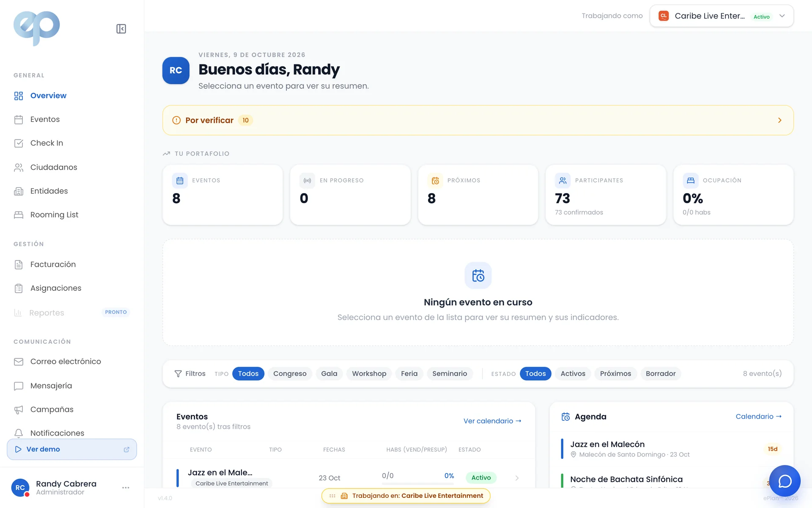Click the Campañas megaphone icon
Image resolution: width=812 pixels, height=508 pixels.
coord(19,409)
